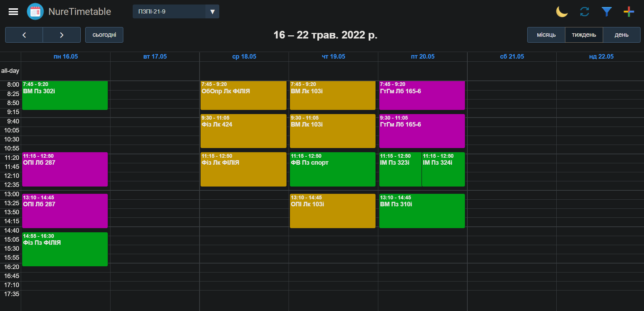Image resolution: width=644 pixels, height=311 pixels.
Task: Switch to місяць view
Action: coord(546,35)
